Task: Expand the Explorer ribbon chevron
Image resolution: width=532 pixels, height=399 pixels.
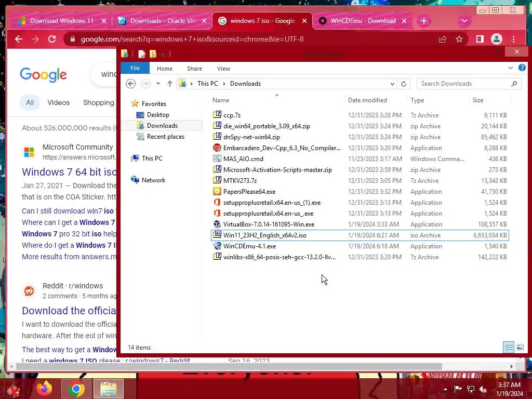Action: click(x=510, y=68)
